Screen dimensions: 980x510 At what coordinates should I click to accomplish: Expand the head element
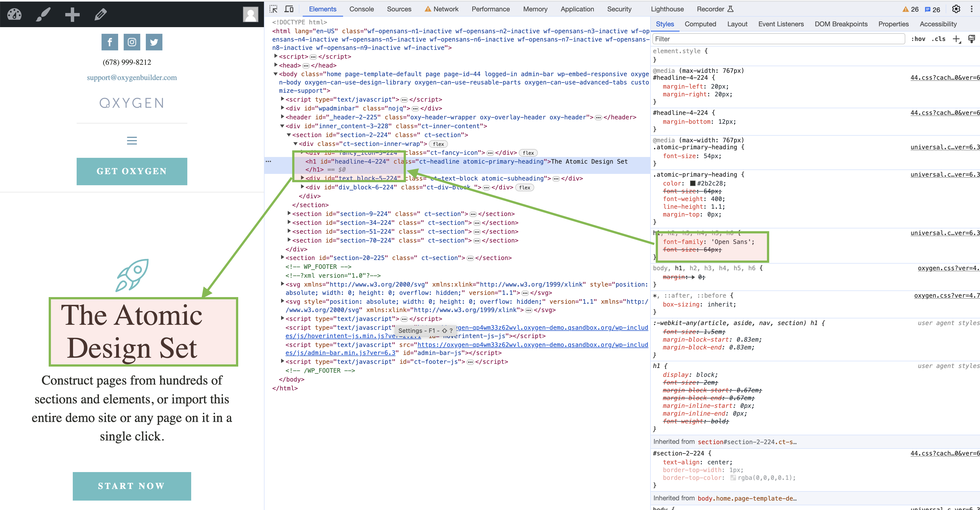276,65
